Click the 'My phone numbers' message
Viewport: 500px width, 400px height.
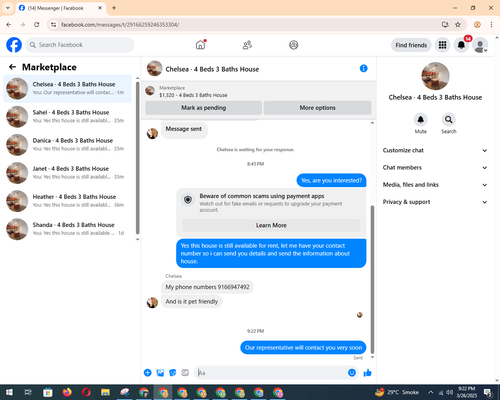(207, 287)
